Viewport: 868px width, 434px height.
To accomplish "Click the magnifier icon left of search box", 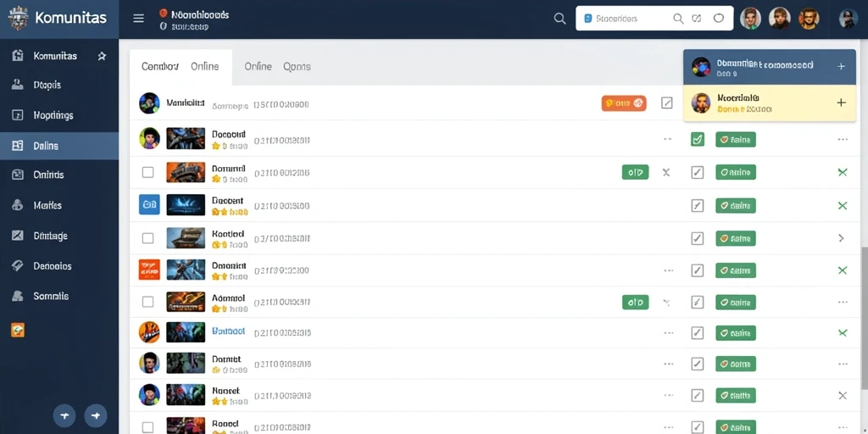I will tap(559, 19).
